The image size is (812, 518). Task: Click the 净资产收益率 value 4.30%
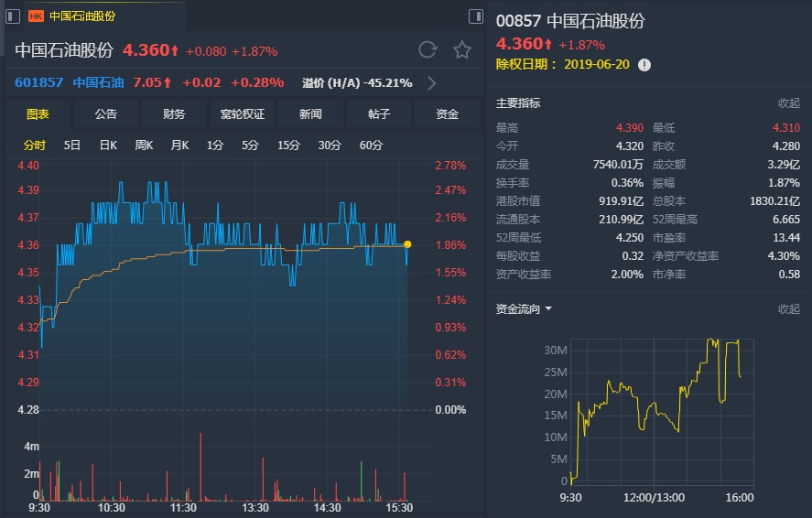pyautogui.click(x=784, y=255)
